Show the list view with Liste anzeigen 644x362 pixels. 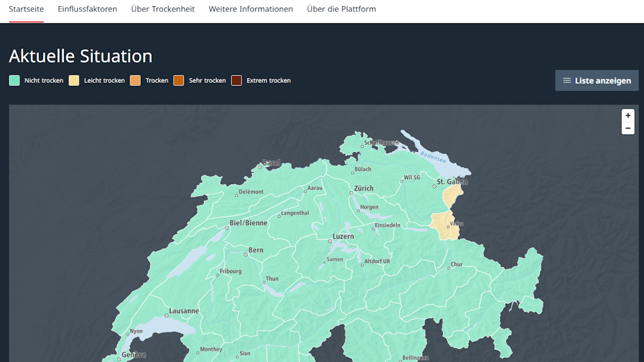pos(597,80)
